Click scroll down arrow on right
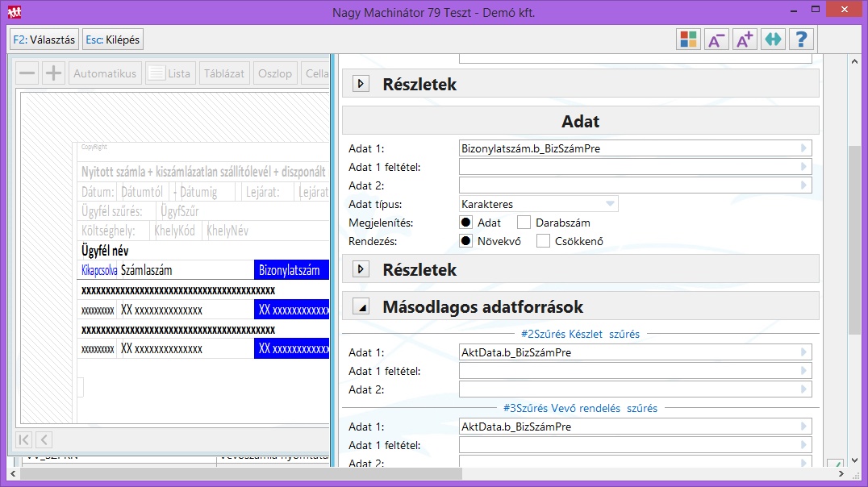The height and width of the screenshot is (487, 868). (854, 460)
